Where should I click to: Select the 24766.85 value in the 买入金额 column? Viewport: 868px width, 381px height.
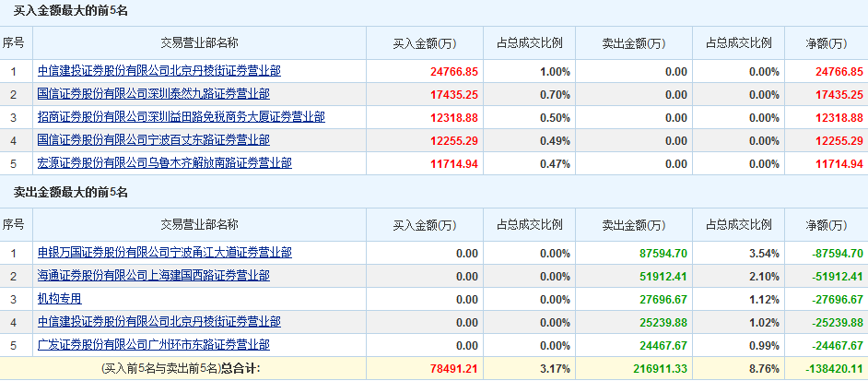point(454,72)
